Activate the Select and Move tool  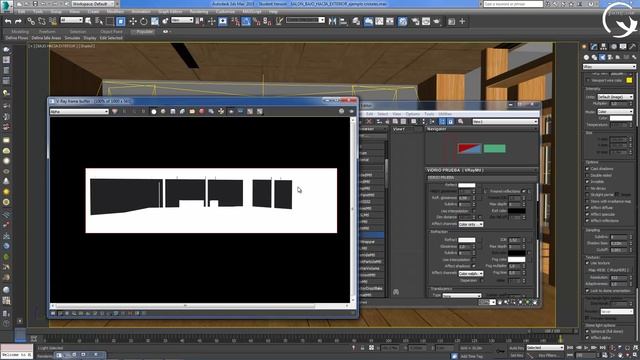pyautogui.click(x=133, y=21)
